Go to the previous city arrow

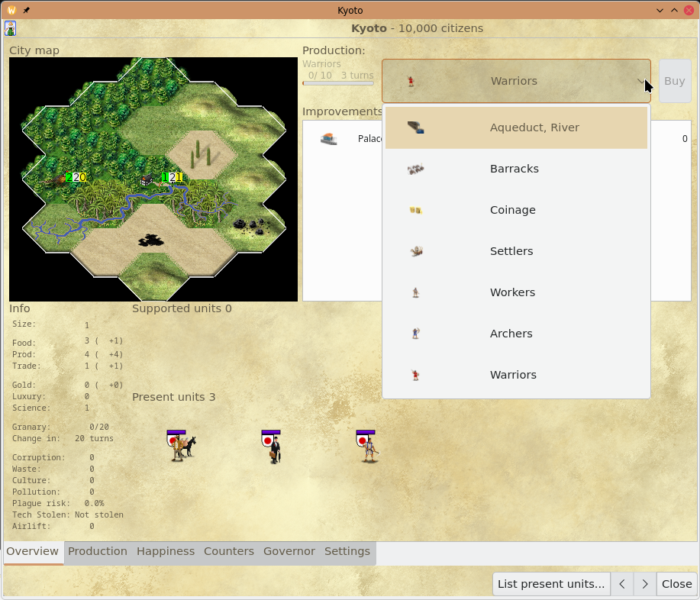(x=622, y=584)
